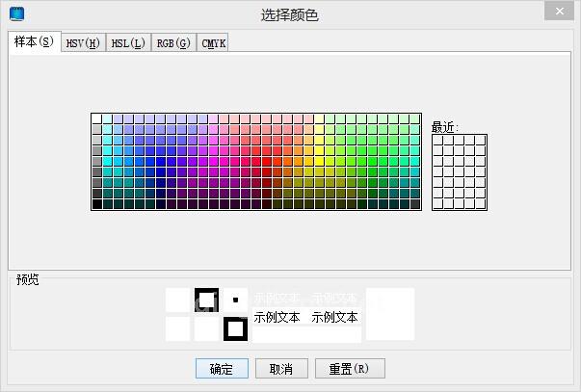Image resolution: width=581 pixels, height=392 pixels.
Task: Select the fully saturated pure red swatch
Action: tap(267, 162)
